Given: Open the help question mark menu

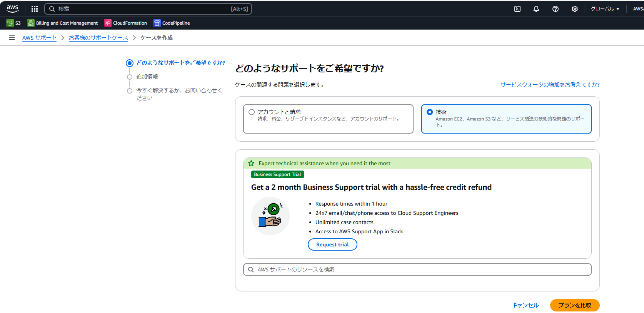Looking at the screenshot, I should click(x=556, y=9).
